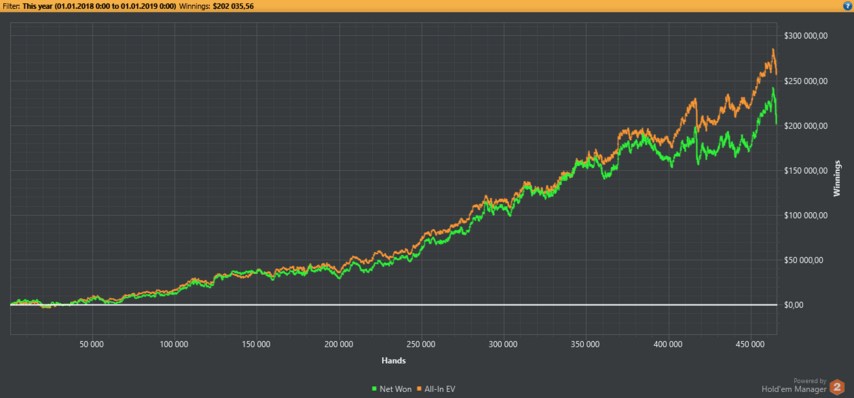Click the $250 000,00 y-axis label
The height and width of the screenshot is (398, 854).
806,81
